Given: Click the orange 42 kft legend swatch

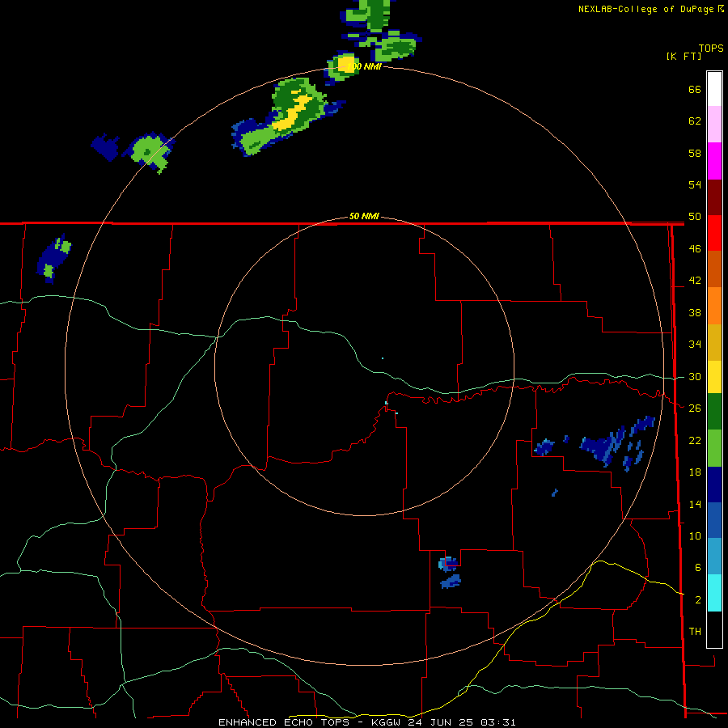Looking at the screenshot, I should [714, 306].
